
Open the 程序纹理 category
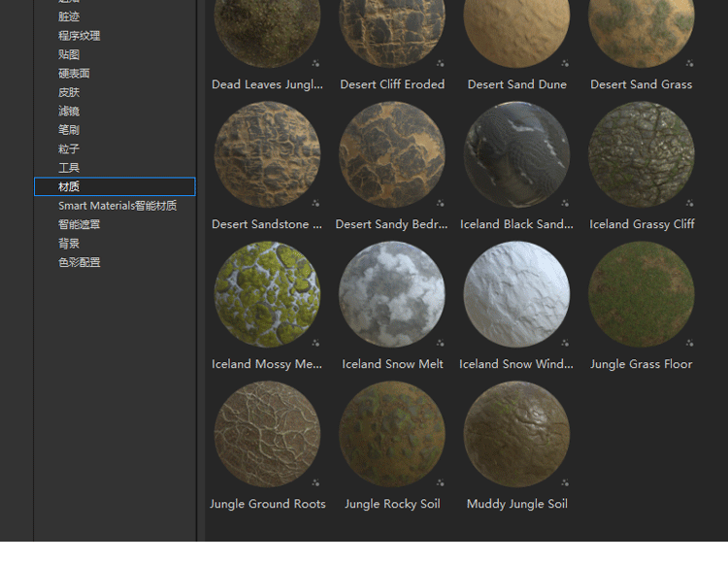coord(79,36)
